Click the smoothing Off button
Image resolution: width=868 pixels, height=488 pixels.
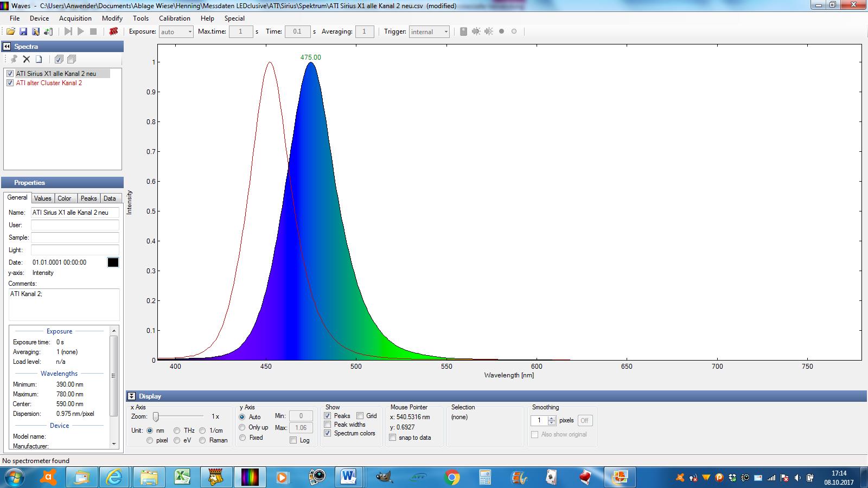click(x=584, y=420)
